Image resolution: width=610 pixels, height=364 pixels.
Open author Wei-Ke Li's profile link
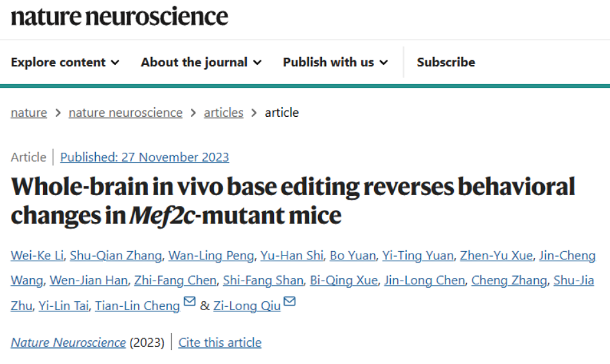tap(37, 256)
